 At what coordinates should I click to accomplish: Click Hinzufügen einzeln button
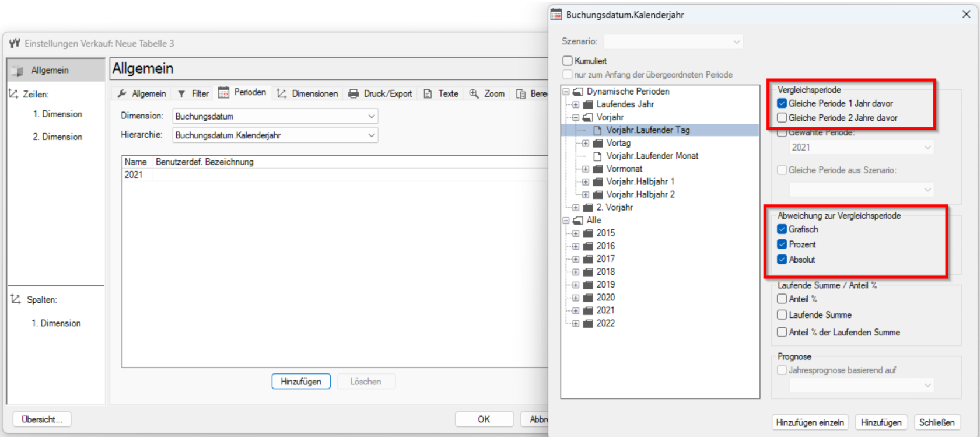click(810, 422)
